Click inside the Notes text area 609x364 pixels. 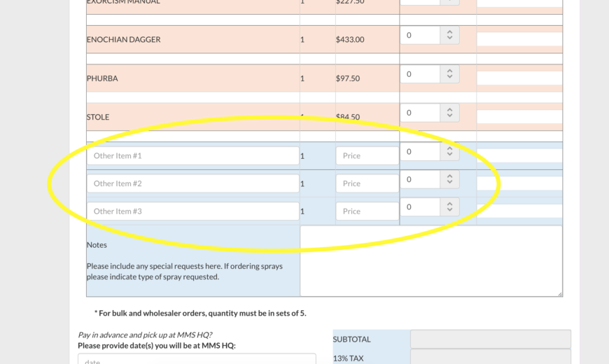pos(430,260)
